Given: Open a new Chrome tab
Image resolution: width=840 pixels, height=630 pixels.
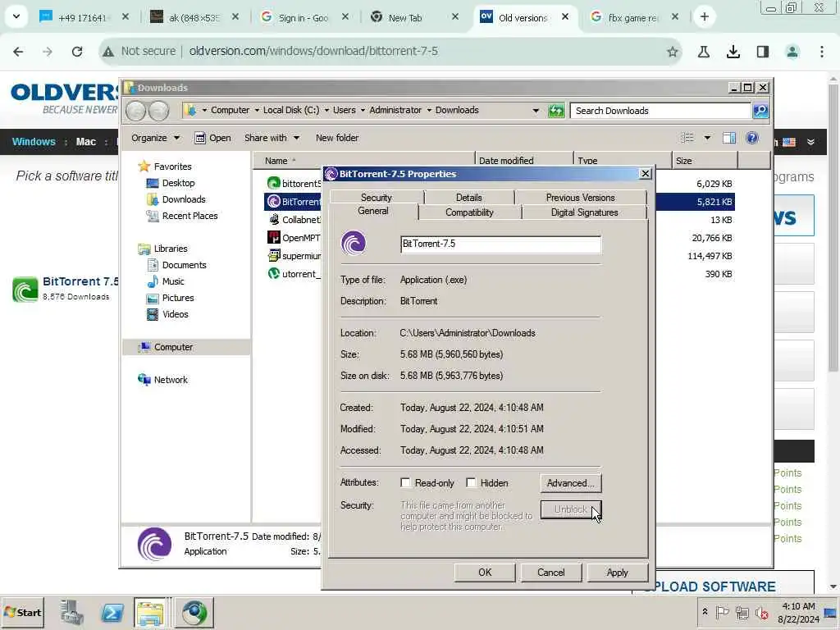Looking at the screenshot, I should (704, 17).
